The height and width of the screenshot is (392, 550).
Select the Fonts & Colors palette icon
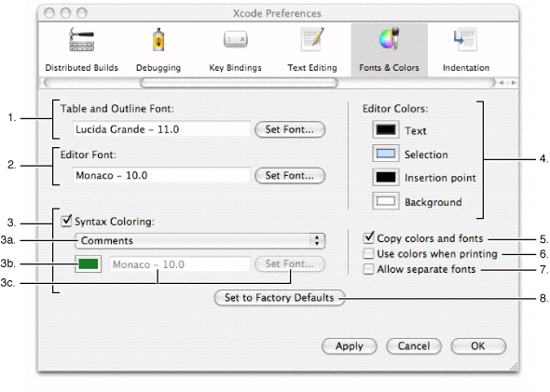coord(389,39)
